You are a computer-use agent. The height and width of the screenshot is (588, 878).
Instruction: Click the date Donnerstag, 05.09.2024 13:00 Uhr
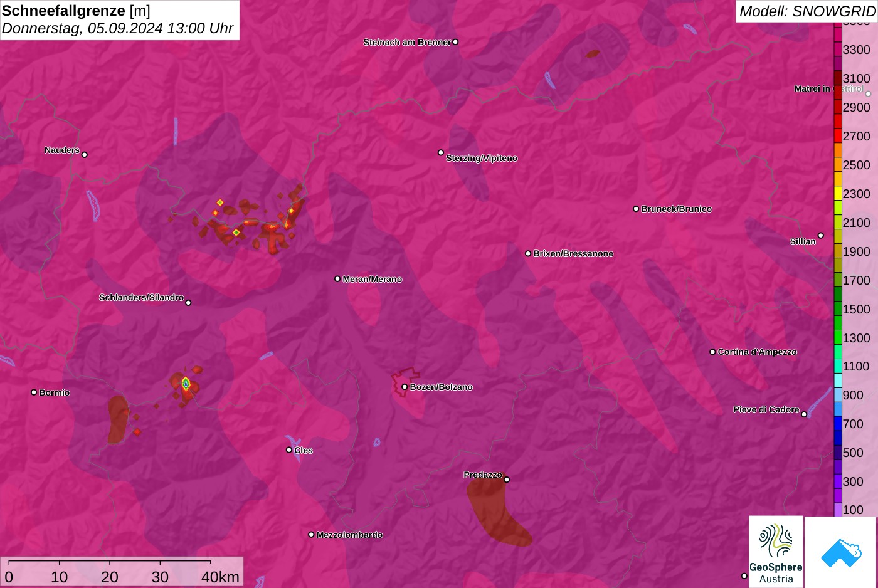[x=117, y=28]
